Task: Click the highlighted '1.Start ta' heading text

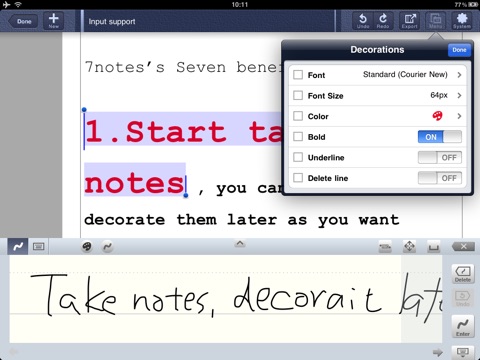Action: 183,131
